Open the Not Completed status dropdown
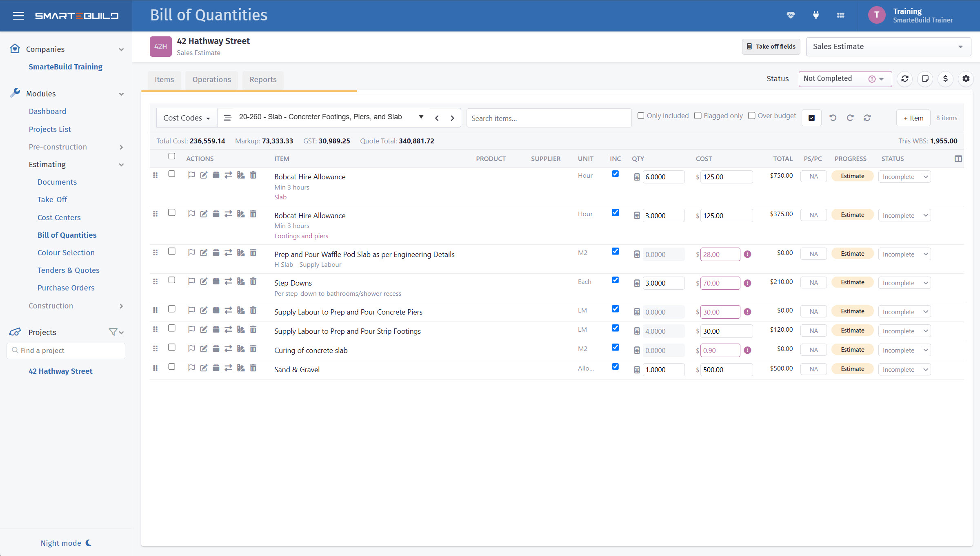 pos(845,78)
